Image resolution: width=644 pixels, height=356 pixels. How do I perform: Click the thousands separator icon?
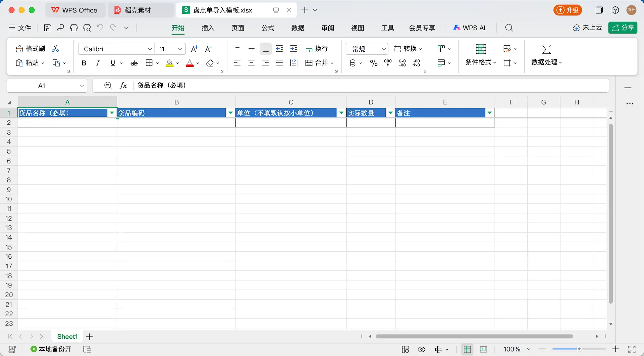(388, 63)
